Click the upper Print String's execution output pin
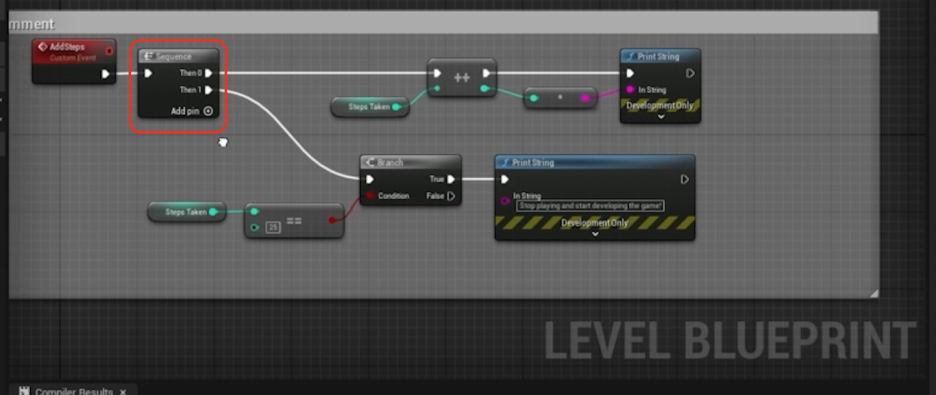The image size is (936, 395). click(690, 73)
